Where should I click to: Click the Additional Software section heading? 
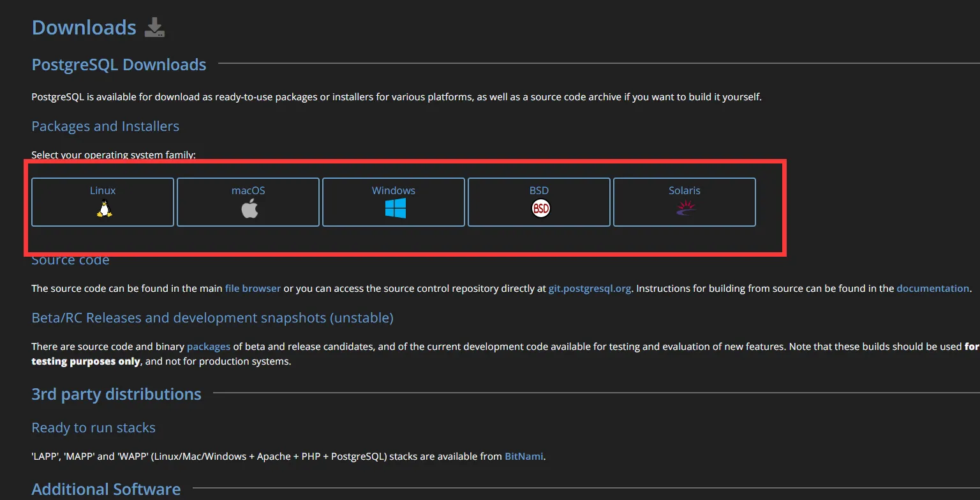106,489
